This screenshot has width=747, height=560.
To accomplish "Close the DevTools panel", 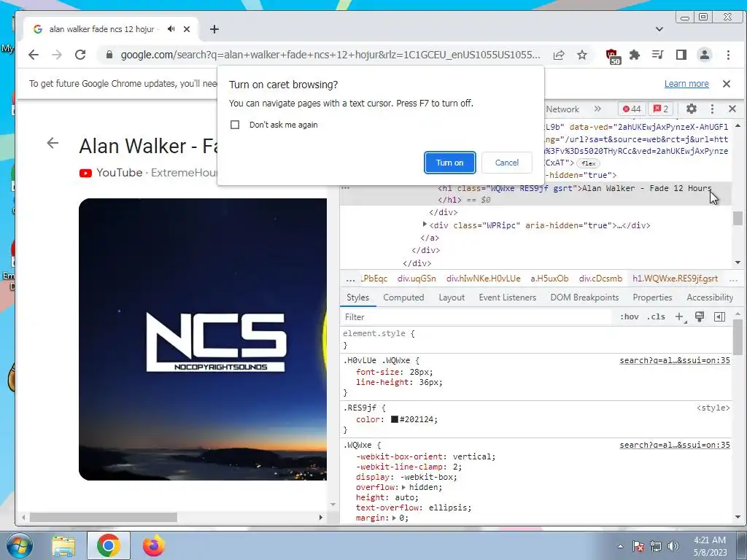I will coord(732,109).
